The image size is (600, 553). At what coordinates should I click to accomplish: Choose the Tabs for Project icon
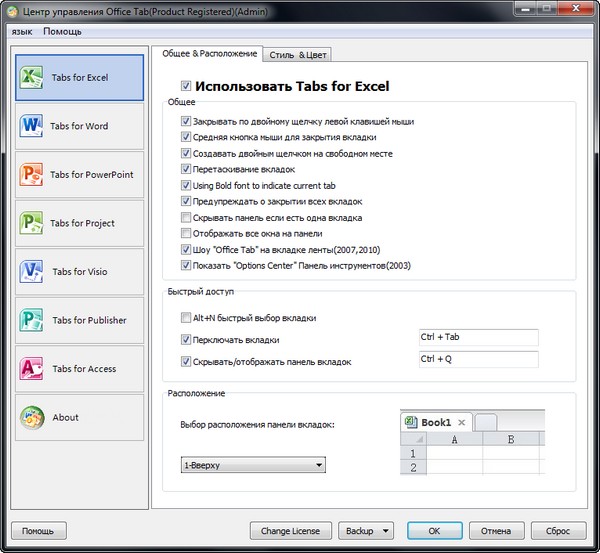tap(31, 223)
